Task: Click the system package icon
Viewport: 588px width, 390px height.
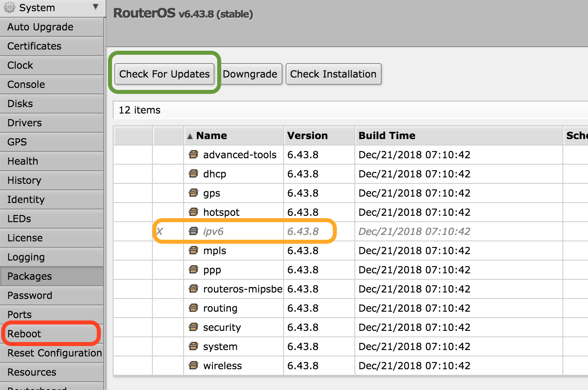Action: coord(194,346)
